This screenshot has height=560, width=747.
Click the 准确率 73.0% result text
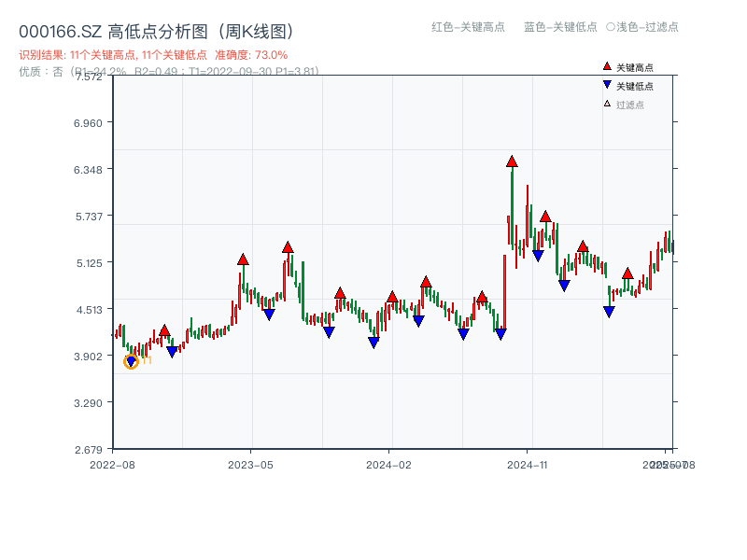[253, 54]
